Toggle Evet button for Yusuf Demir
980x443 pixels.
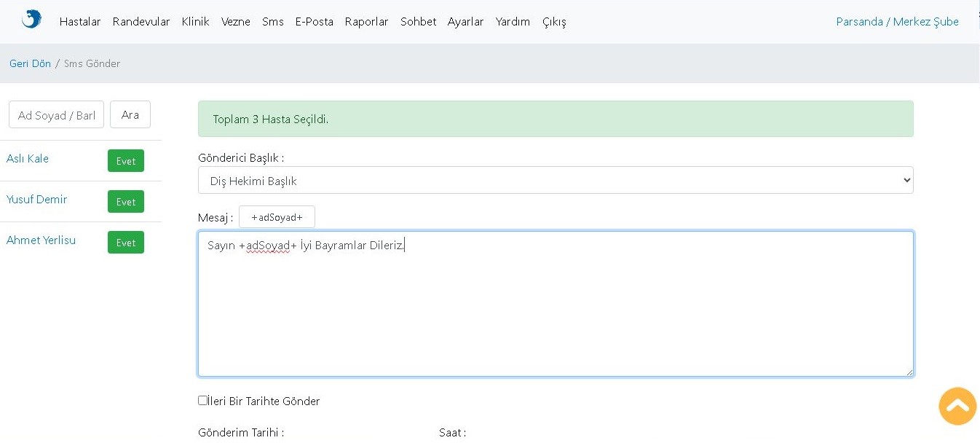(126, 202)
